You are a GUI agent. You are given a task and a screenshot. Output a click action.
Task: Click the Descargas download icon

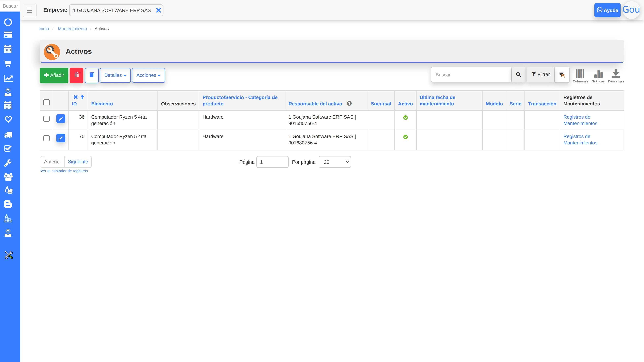coord(616,76)
